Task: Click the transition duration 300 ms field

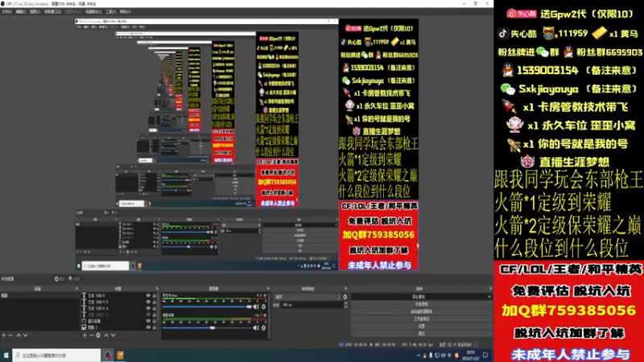Action: coord(311,305)
